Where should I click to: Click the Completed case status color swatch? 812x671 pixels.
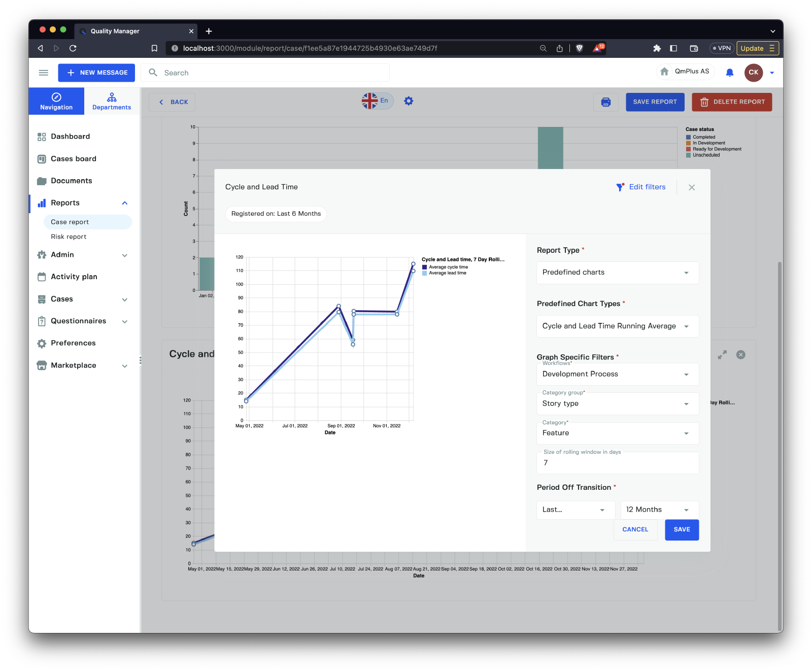pos(689,137)
